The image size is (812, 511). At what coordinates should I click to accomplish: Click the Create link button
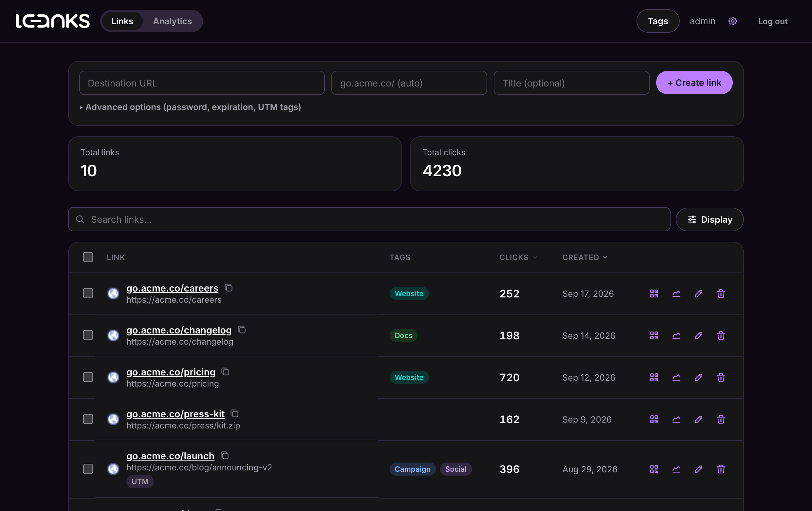(694, 83)
